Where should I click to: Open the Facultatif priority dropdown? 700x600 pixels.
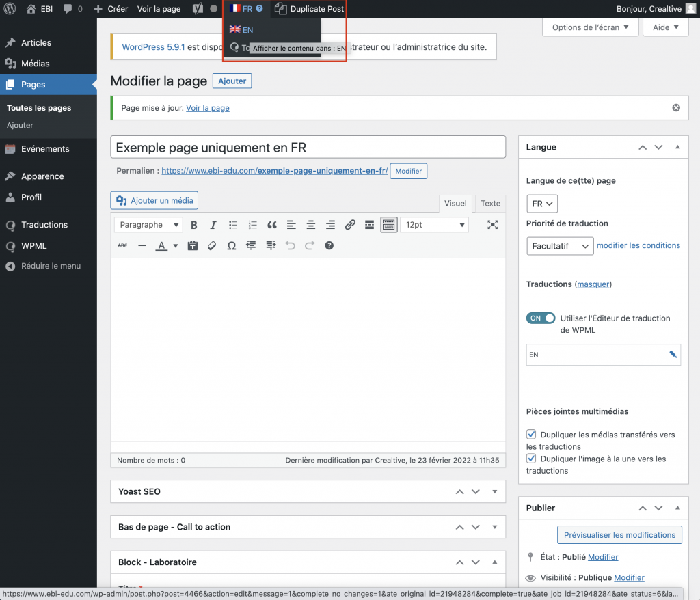[x=560, y=246]
